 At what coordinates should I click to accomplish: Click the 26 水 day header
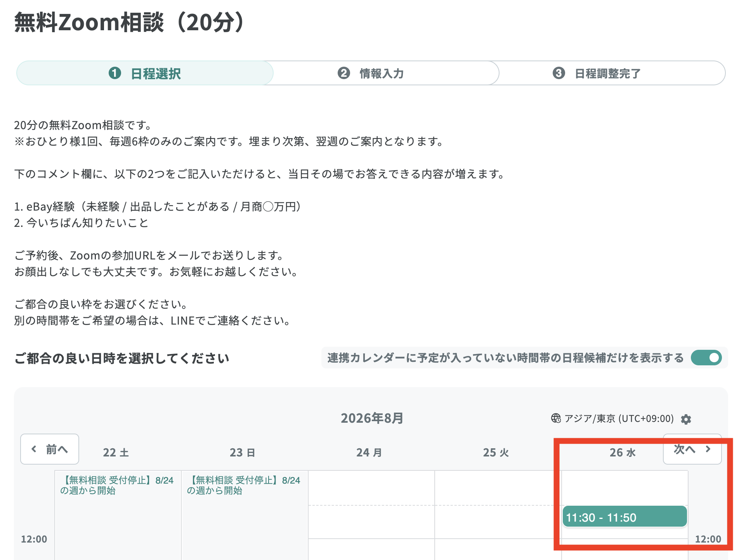pos(622,452)
